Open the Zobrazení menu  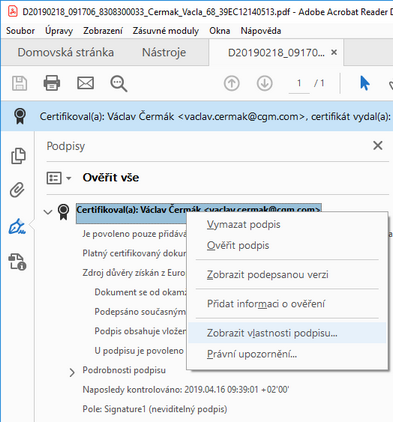(x=103, y=31)
